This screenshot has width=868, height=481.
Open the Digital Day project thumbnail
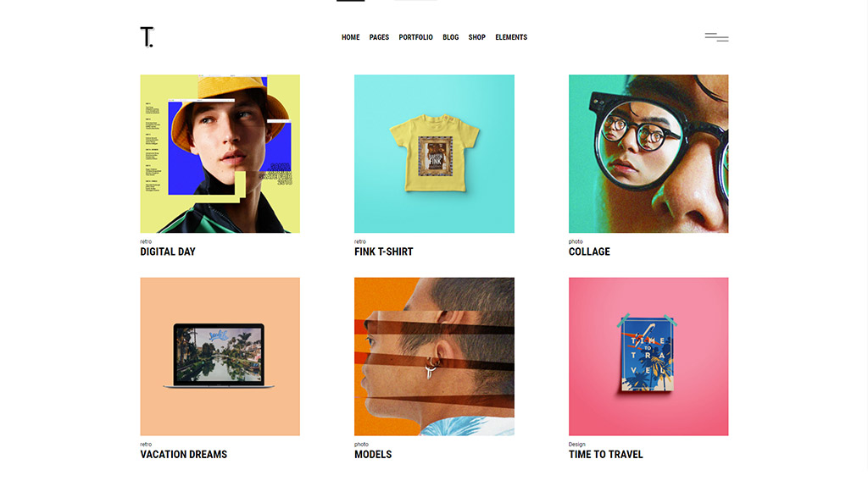[220, 153]
